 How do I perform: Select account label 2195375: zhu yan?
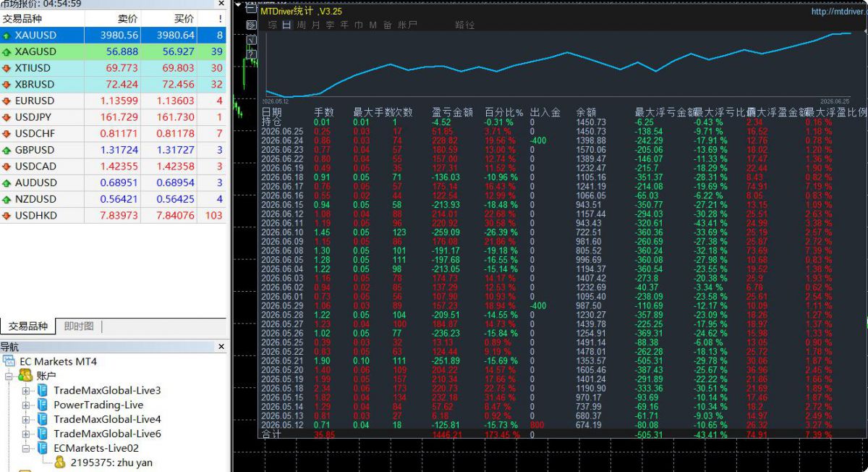coord(111,463)
